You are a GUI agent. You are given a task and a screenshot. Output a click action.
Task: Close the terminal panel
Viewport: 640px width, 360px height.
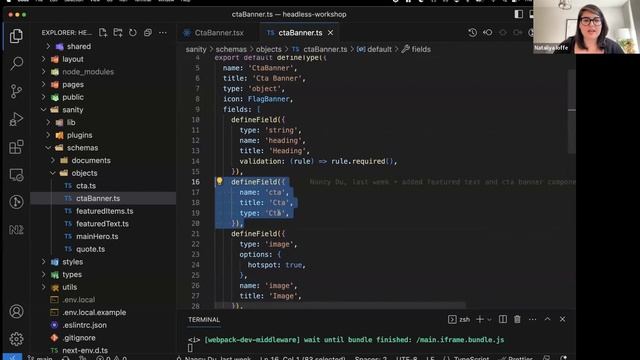pyautogui.click(x=562, y=319)
